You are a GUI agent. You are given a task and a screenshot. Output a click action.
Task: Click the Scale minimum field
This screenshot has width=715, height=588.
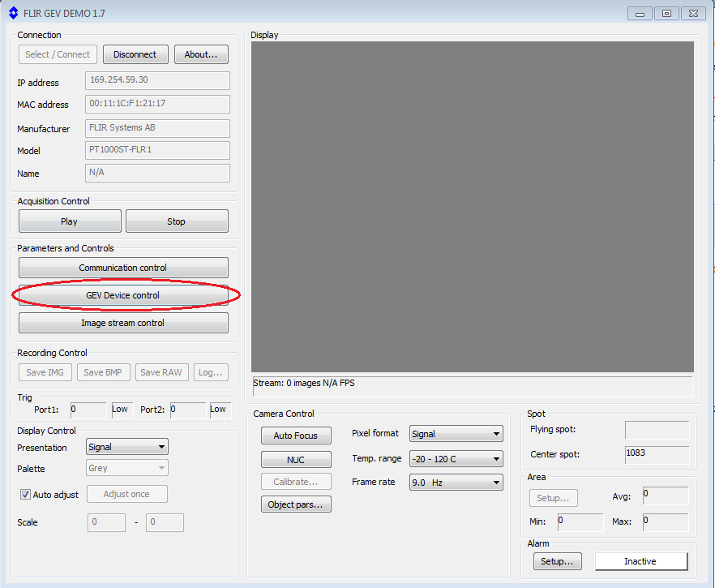pos(107,523)
